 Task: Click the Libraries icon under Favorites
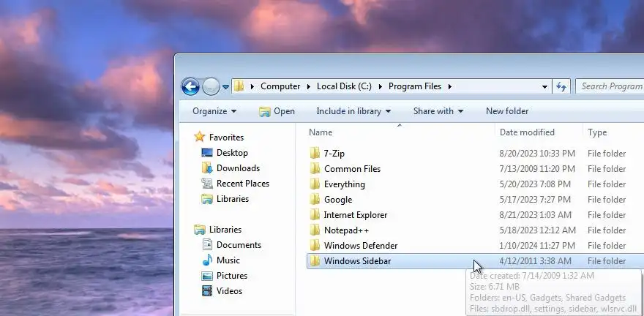click(207, 199)
